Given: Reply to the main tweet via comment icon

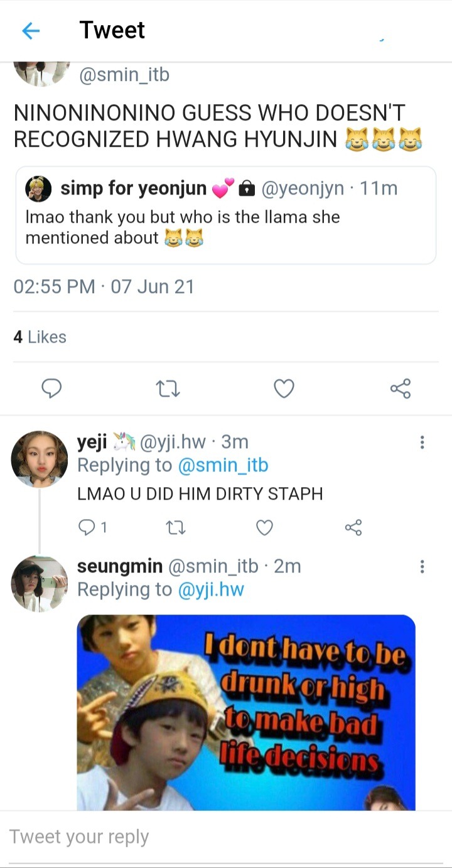Looking at the screenshot, I should [x=51, y=389].
